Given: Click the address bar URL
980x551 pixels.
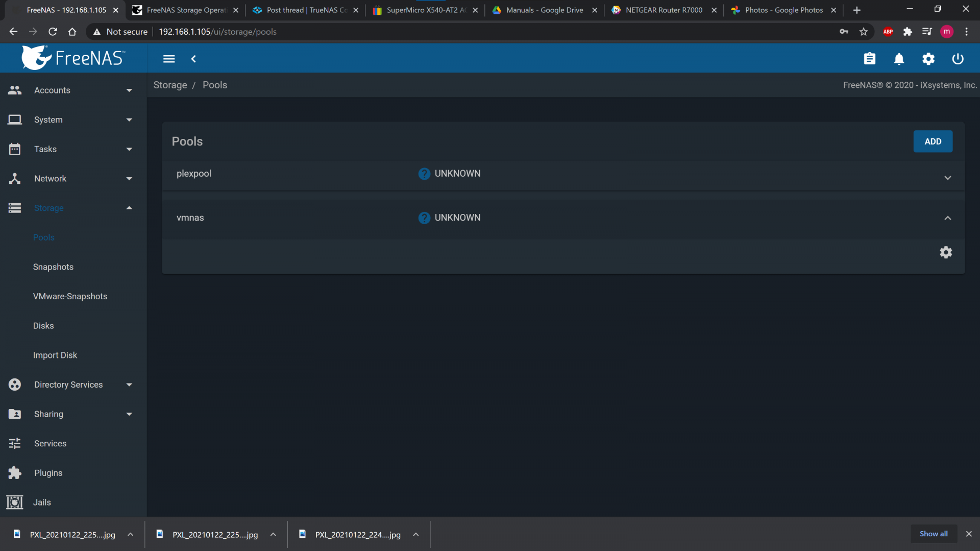Looking at the screenshot, I should 217,32.
